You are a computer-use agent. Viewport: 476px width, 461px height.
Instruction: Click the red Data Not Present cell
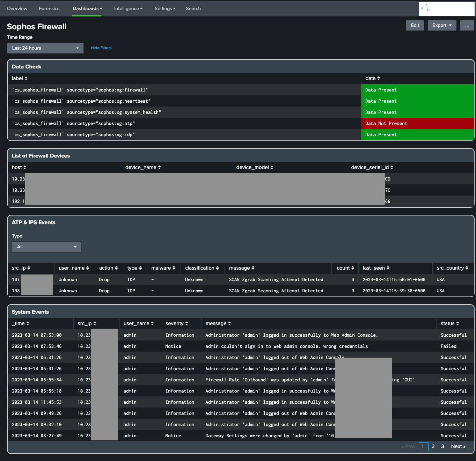click(x=417, y=123)
